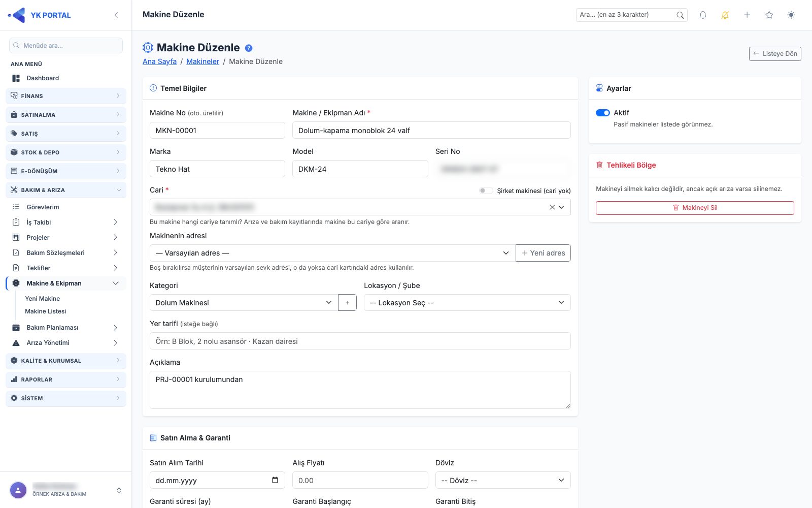Open Lokasyon / Şube dropdown

click(x=467, y=303)
